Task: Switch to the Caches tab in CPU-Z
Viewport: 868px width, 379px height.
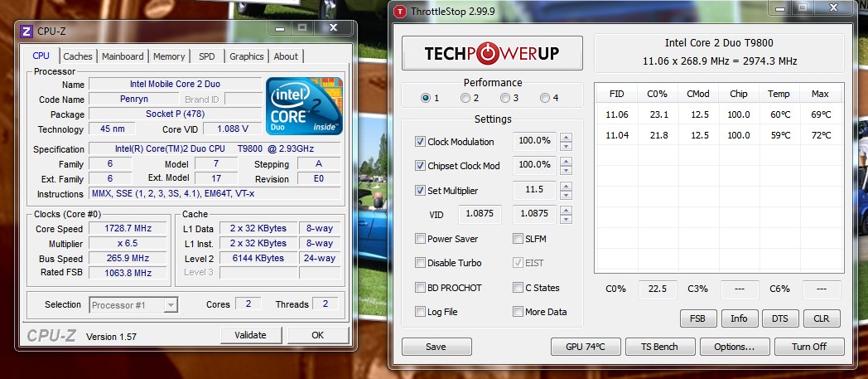Action: pyautogui.click(x=78, y=56)
